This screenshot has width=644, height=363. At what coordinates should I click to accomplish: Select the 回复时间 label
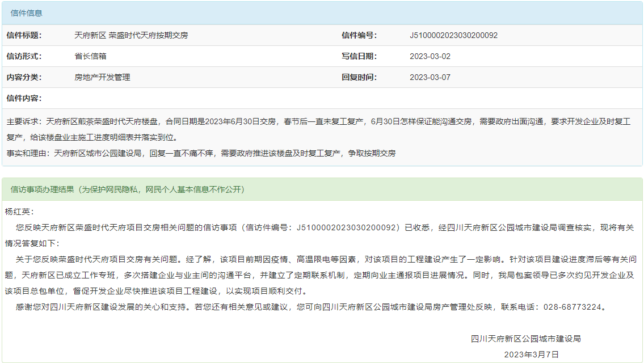click(359, 77)
